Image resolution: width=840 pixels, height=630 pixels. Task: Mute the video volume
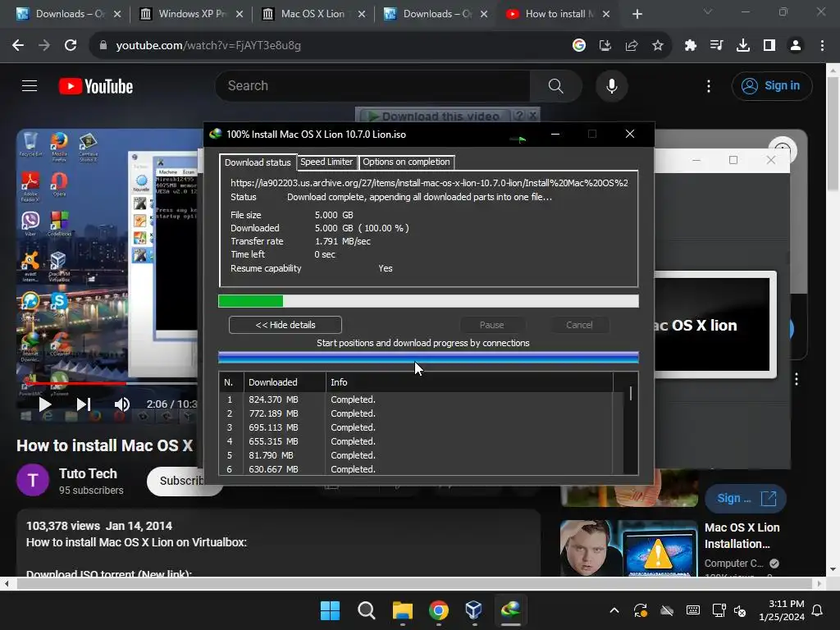pyautogui.click(x=121, y=404)
